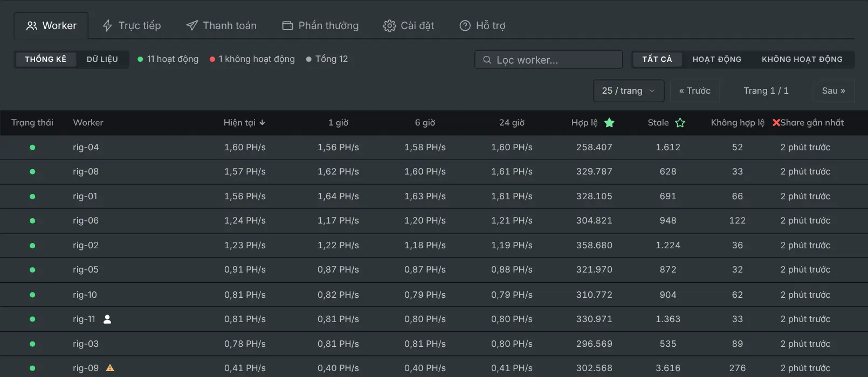Screen dimensions: 868x377
Task: Filter by KHÔNG HOẠT ĐỘNG workers
Action: [802, 59]
